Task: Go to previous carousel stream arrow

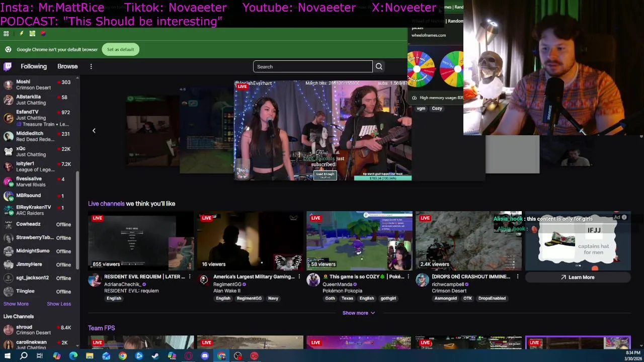Action: pos(94,131)
